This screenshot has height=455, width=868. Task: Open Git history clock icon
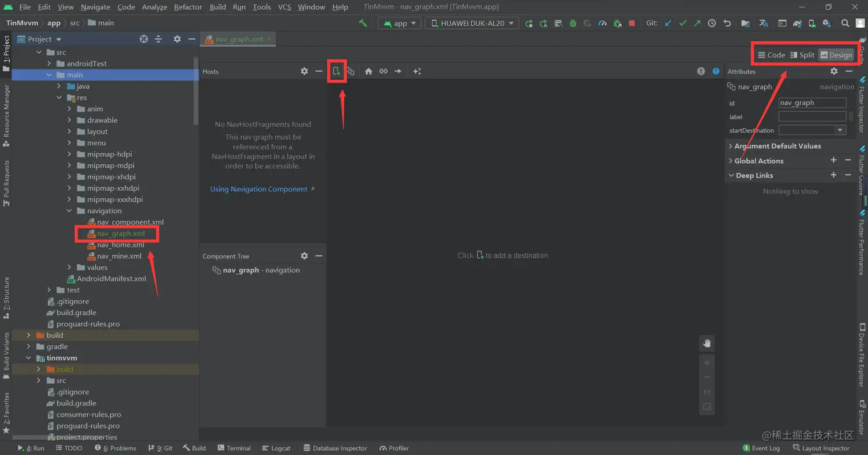712,23
